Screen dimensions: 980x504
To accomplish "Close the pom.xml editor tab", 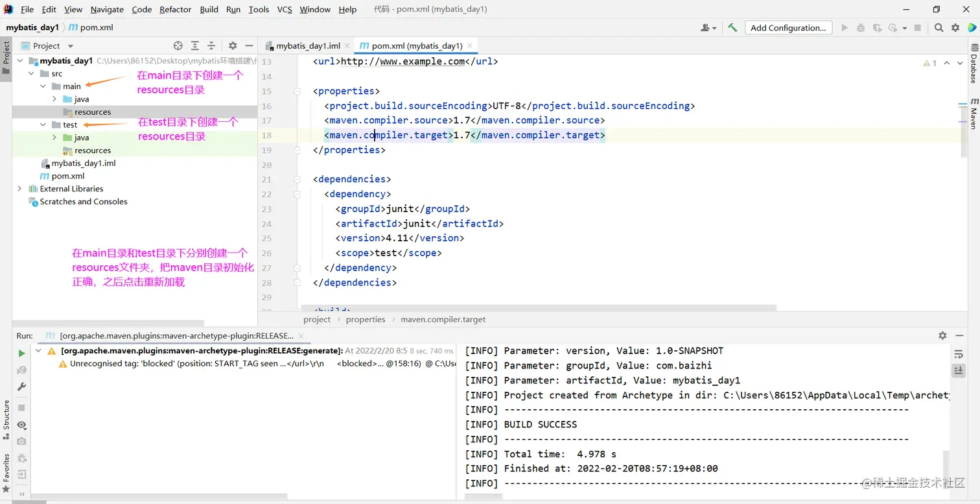I will pos(471,46).
